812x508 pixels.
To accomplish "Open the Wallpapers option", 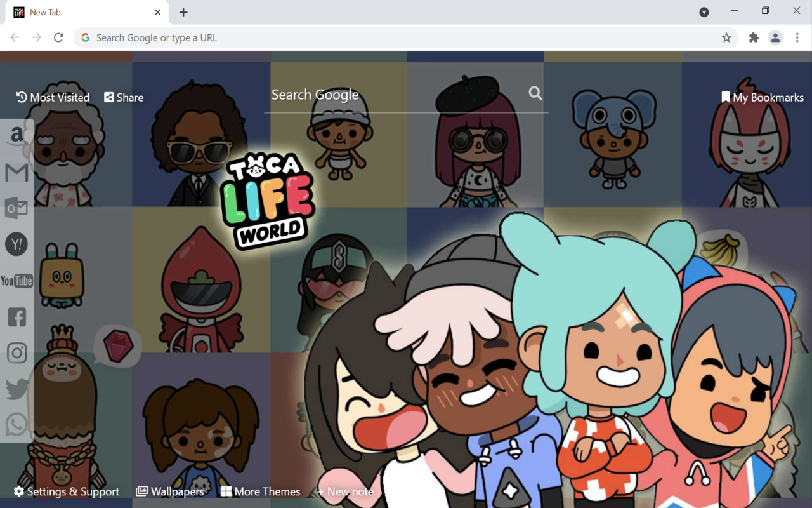I will click(x=170, y=491).
